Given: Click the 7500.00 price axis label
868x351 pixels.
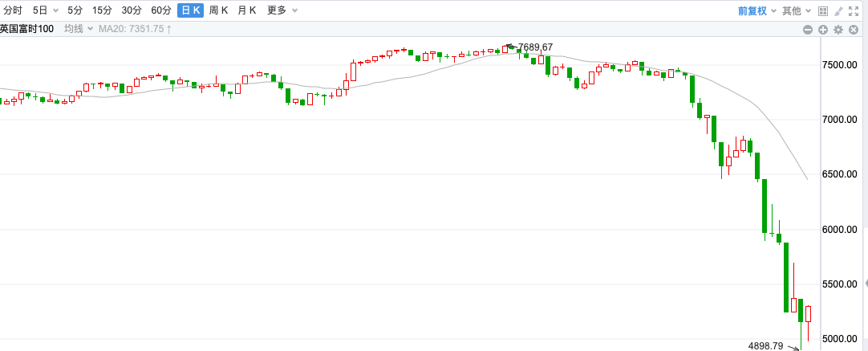Looking at the screenshot, I should coord(839,65).
